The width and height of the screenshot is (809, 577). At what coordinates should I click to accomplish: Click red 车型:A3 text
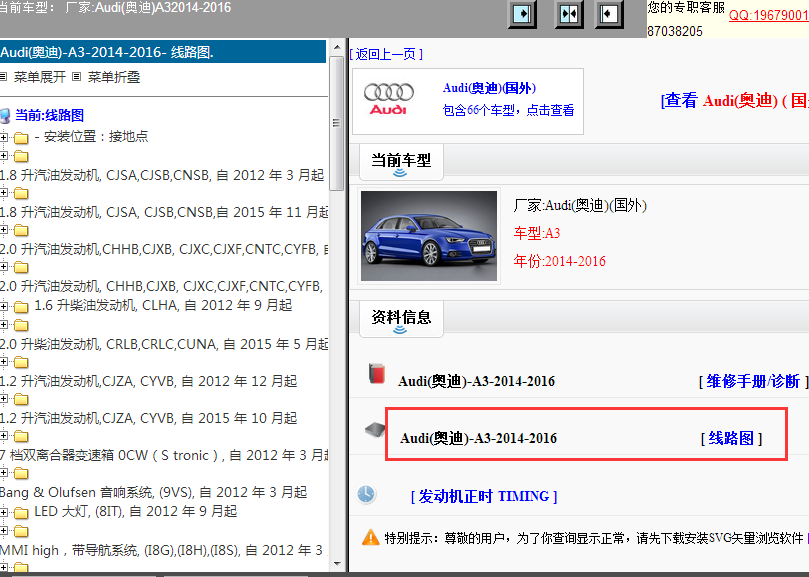[x=537, y=233]
